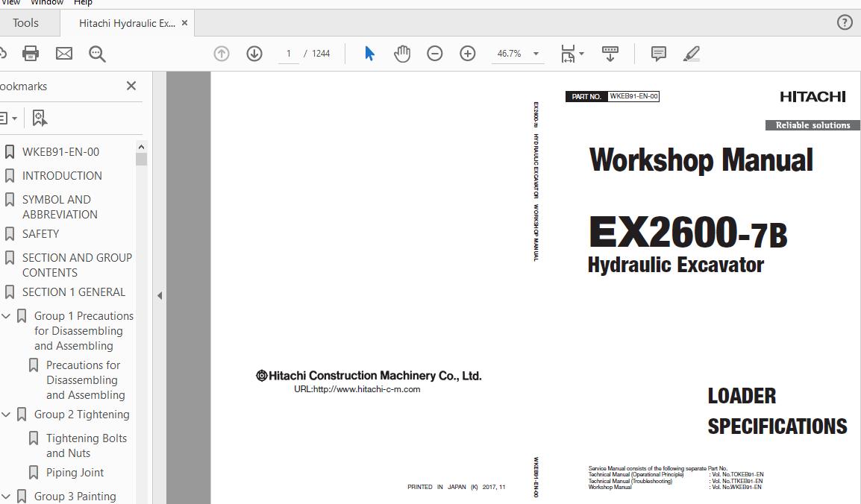Open the find text magnifier tool
This screenshot has height=504, width=861.
point(97,54)
